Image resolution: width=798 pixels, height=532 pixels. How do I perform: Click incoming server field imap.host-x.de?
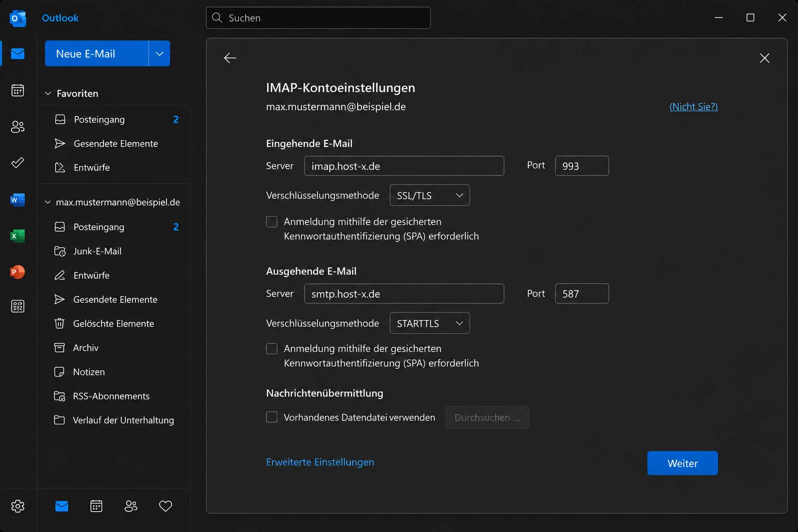tap(404, 166)
